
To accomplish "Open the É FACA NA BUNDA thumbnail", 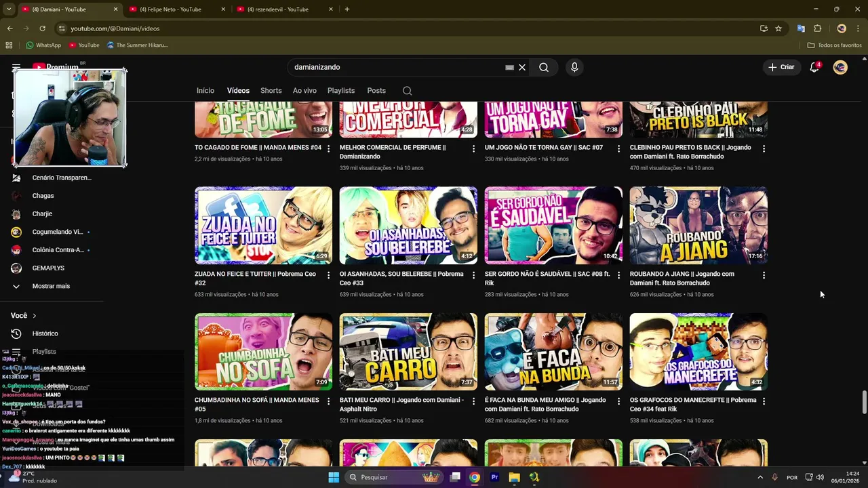I will (553, 352).
